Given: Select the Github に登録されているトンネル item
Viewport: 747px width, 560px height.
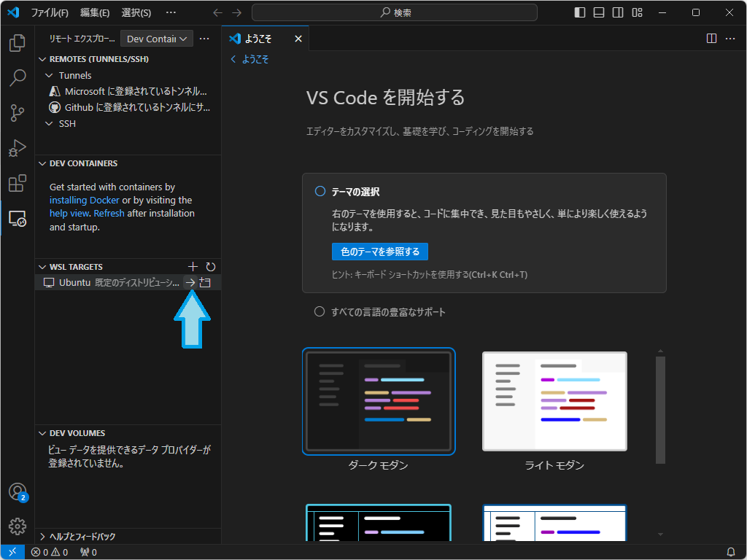Looking at the screenshot, I should tap(128, 107).
